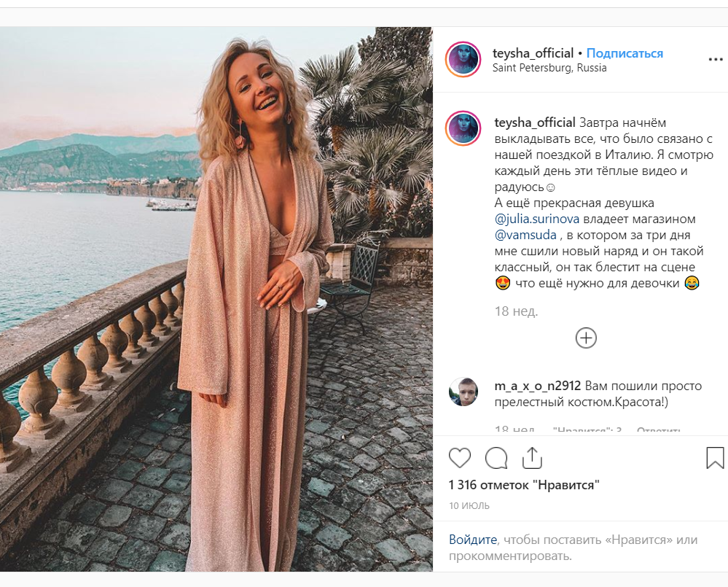This screenshot has height=587, width=728.
Task: Click the avatar beside the caption text
Action: tap(463, 129)
